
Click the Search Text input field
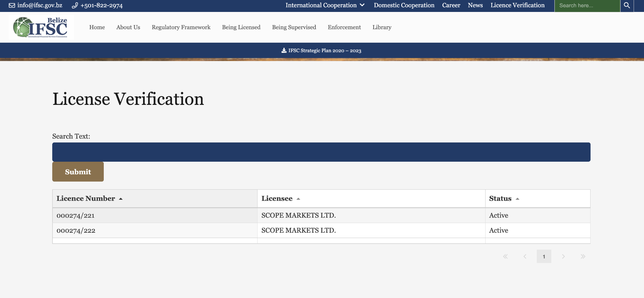321,152
